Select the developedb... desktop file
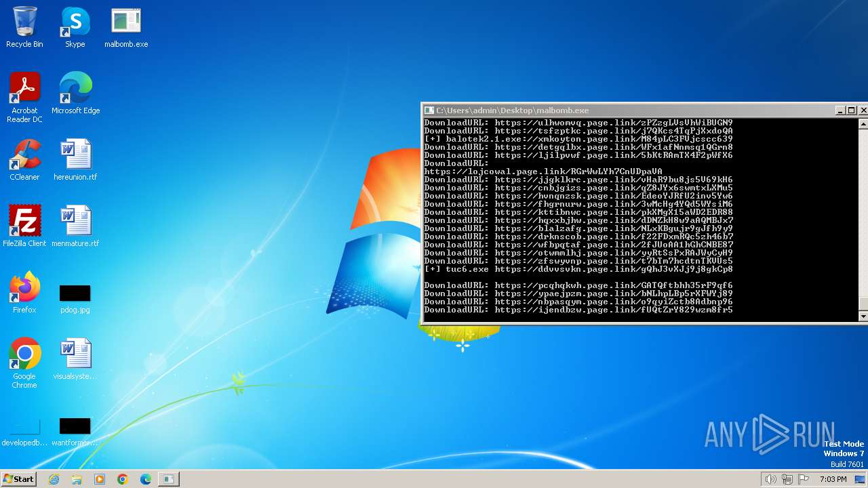 pos(24,432)
